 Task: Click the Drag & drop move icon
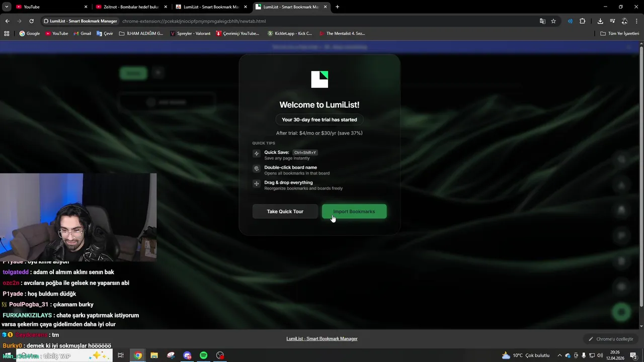[257, 184]
